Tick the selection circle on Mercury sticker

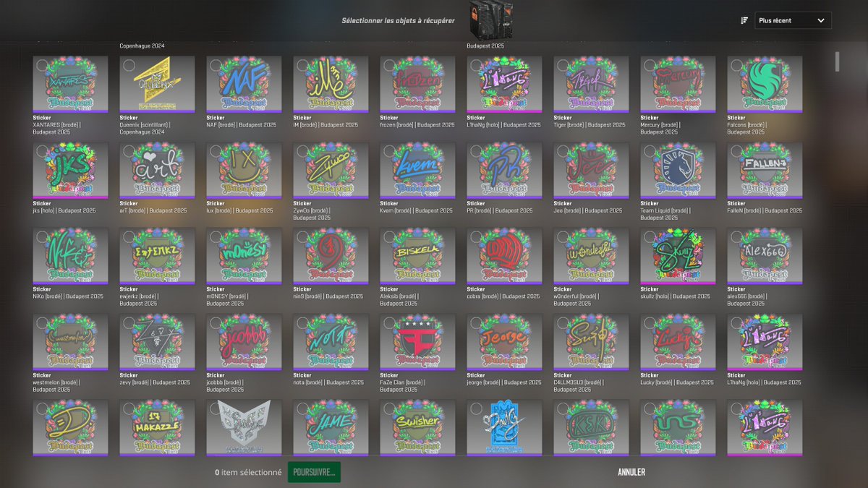coord(650,65)
